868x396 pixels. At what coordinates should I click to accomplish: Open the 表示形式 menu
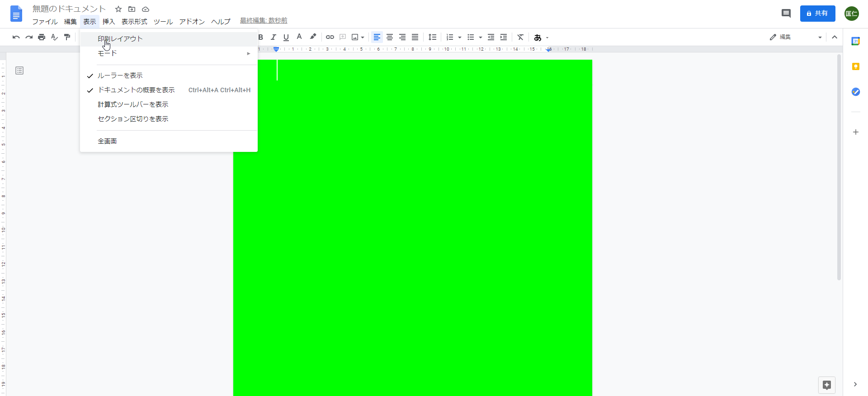134,21
